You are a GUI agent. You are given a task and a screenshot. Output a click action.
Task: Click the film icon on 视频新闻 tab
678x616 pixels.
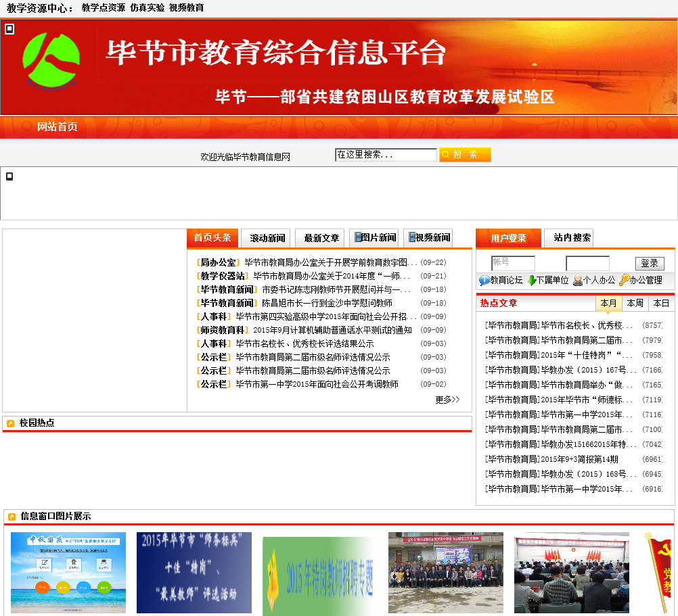pos(412,237)
